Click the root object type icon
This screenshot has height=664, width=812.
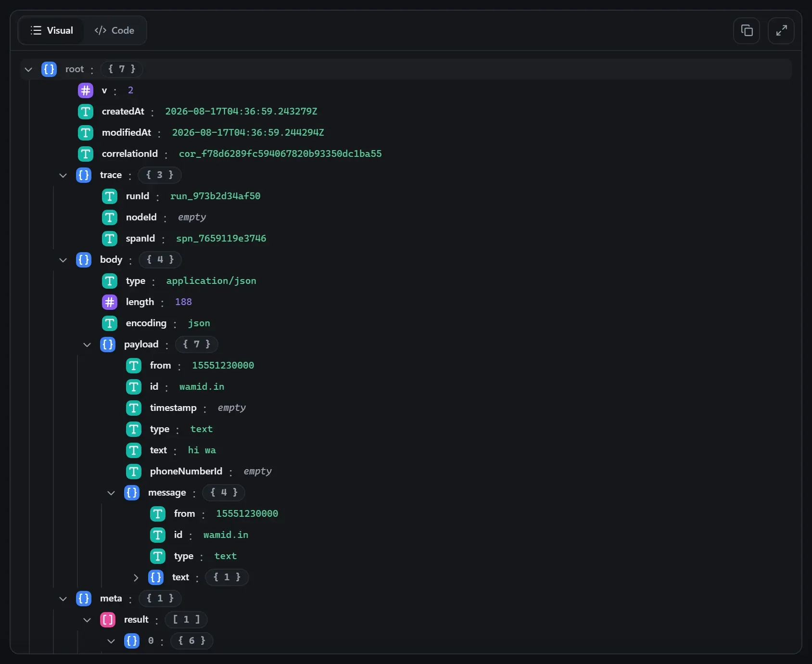pos(49,69)
